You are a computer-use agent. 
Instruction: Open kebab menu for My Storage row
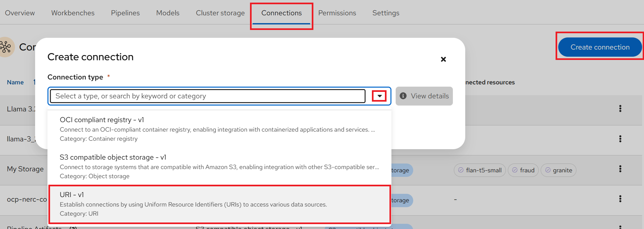click(x=620, y=169)
